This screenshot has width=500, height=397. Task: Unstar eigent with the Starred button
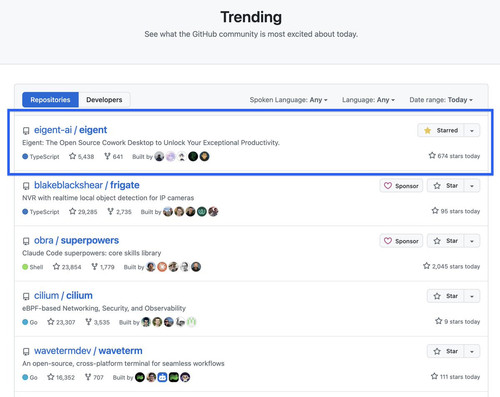(441, 130)
